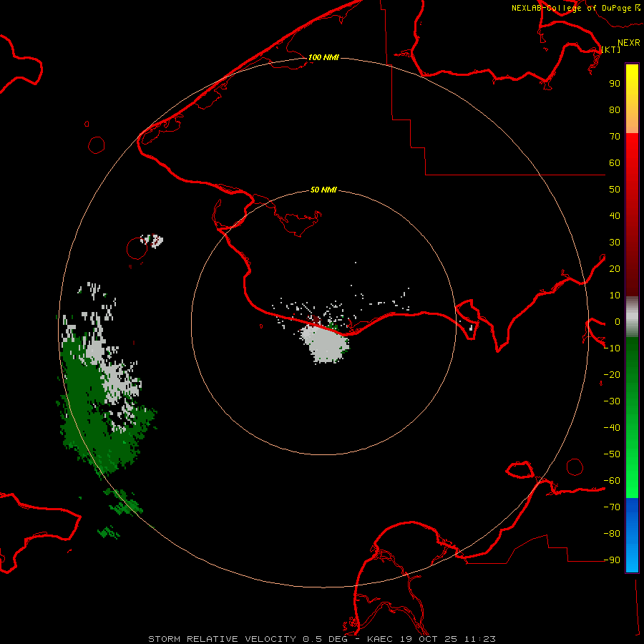Click the gray echo blob near radar center
The image size is (644, 644).
(326, 343)
